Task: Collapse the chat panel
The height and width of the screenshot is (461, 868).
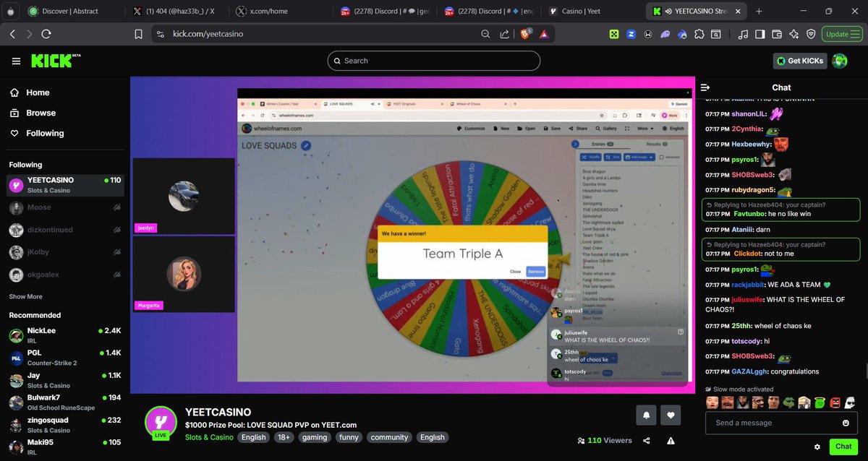Action: [705, 87]
